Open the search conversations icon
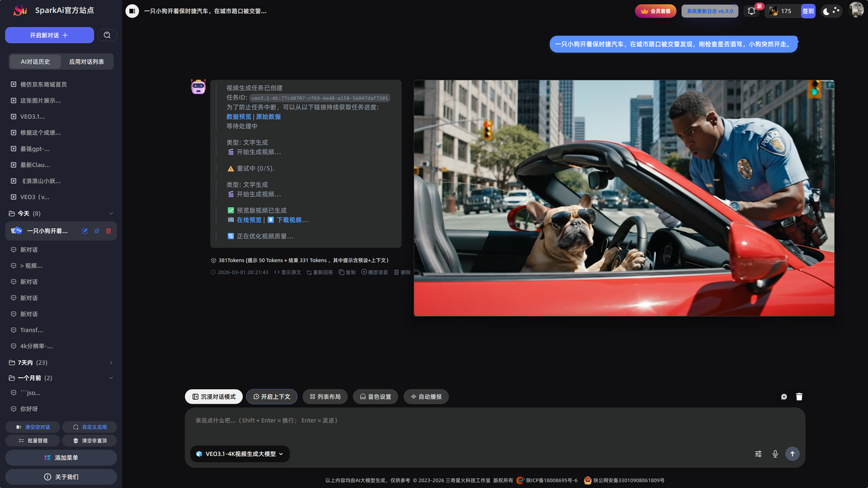 point(107,35)
